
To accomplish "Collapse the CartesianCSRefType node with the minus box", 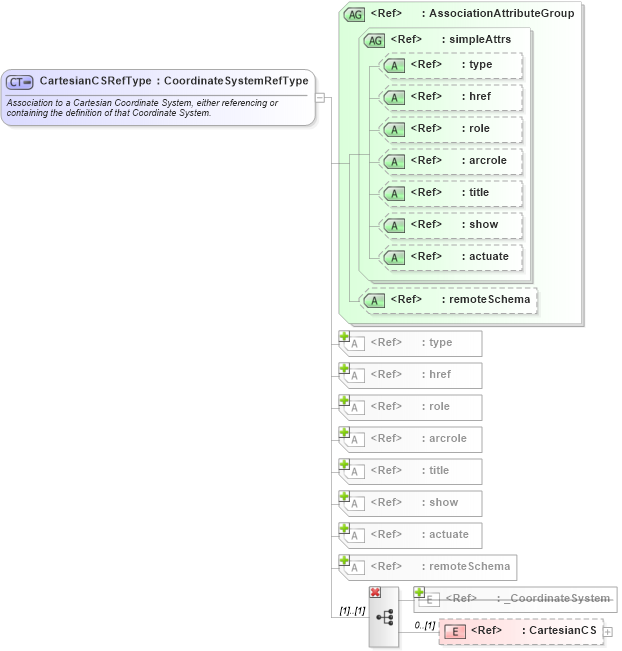I will pos(320,98).
